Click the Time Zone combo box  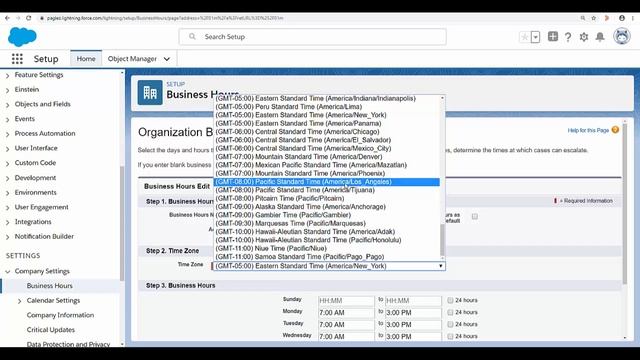[x=329, y=266]
